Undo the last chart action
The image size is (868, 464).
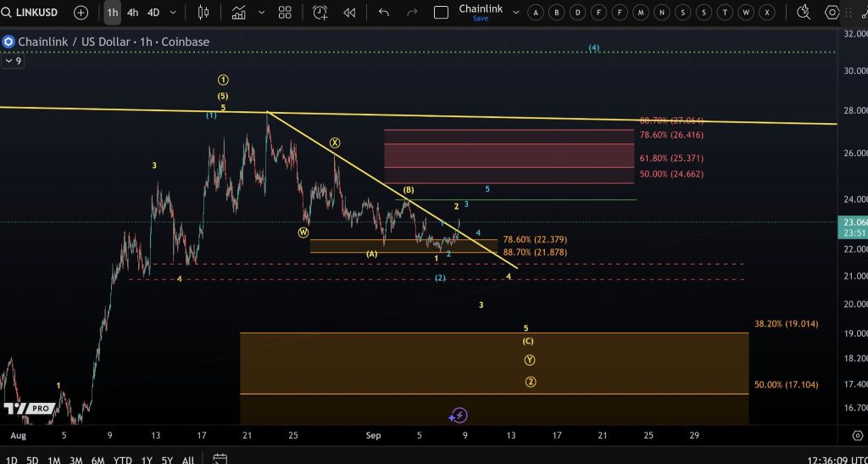[x=384, y=13]
